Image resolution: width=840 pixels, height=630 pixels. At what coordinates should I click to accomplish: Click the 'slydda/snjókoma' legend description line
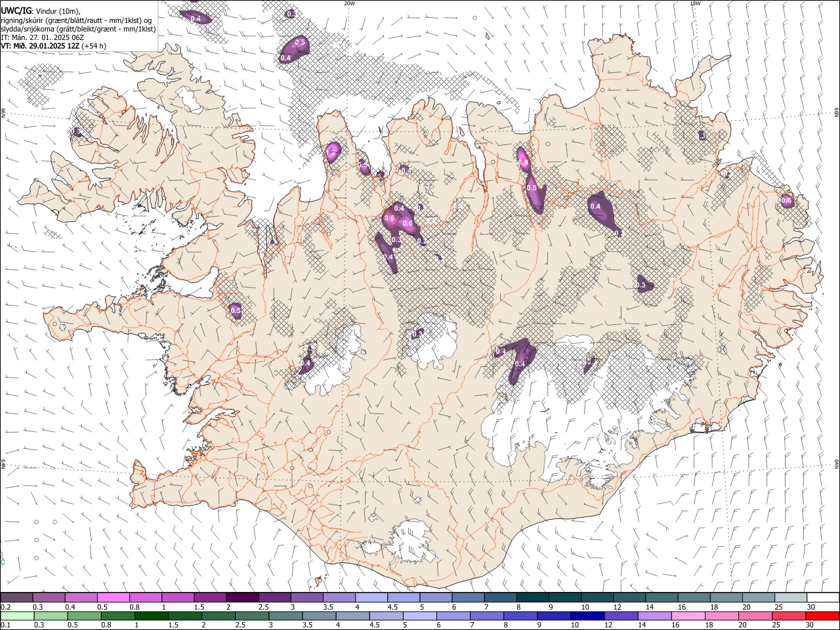point(78,29)
